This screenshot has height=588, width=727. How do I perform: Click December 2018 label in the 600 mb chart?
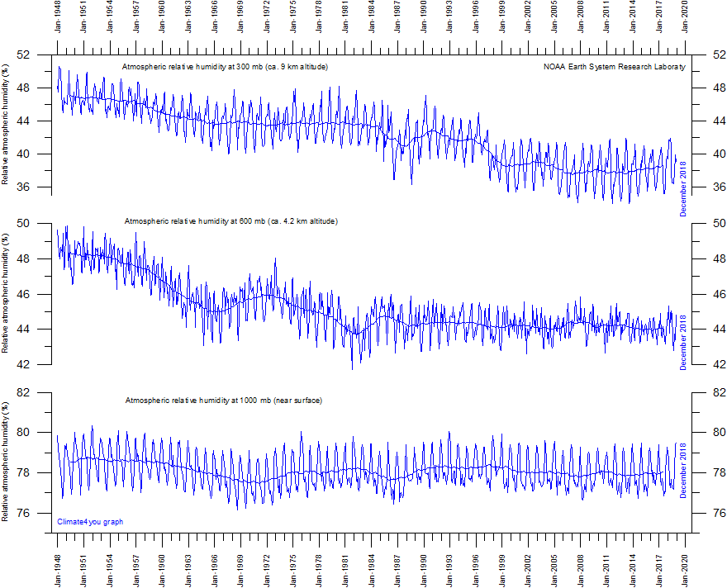coord(683,343)
